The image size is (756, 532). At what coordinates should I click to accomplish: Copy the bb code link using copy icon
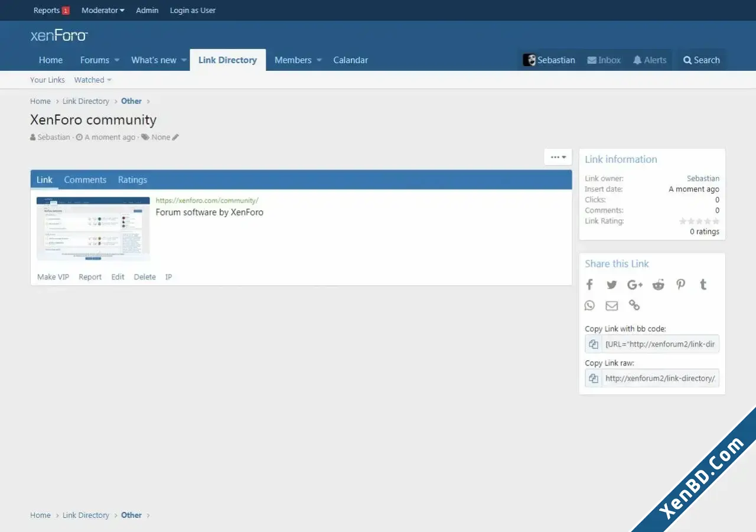pos(594,344)
